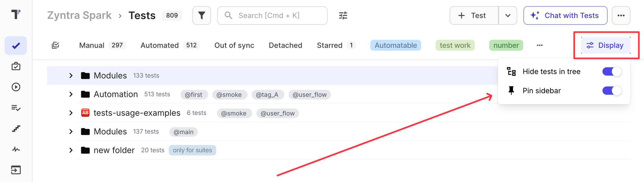Expand the Automation folder chevron

[71, 94]
